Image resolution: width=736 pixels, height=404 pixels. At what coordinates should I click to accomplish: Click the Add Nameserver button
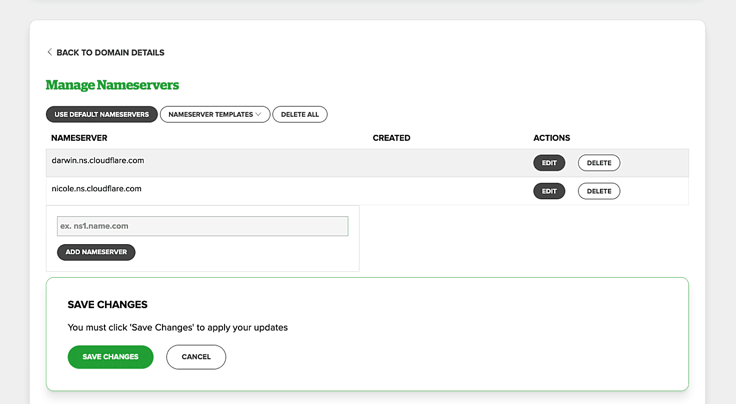96,252
